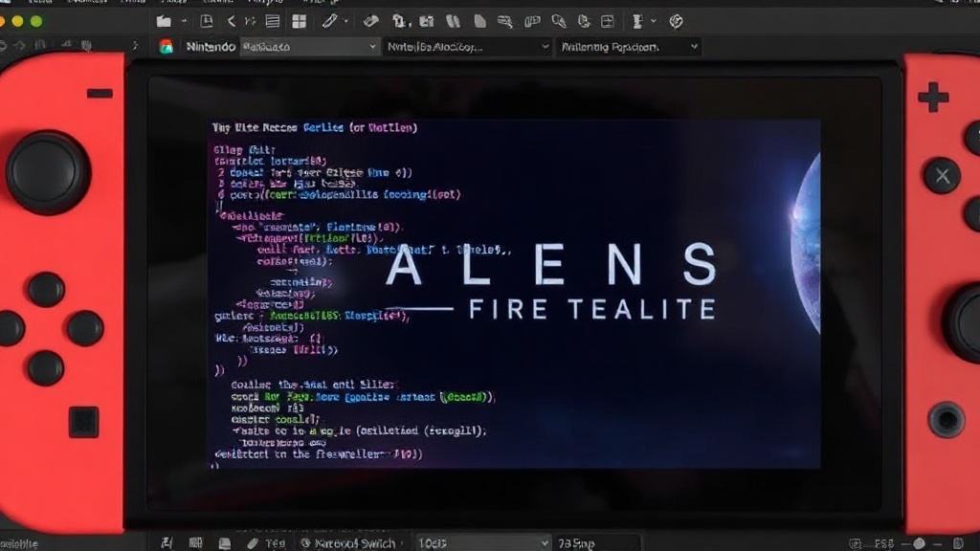Click the value field right of bottom dropdown
Screen dimensions: 980x551
pyautogui.click(x=597, y=543)
